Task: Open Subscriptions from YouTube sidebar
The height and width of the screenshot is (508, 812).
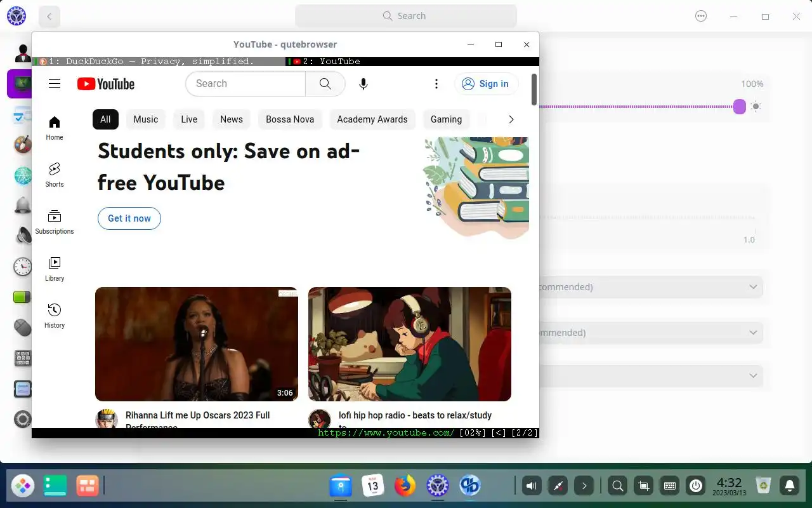Action: (x=55, y=222)
